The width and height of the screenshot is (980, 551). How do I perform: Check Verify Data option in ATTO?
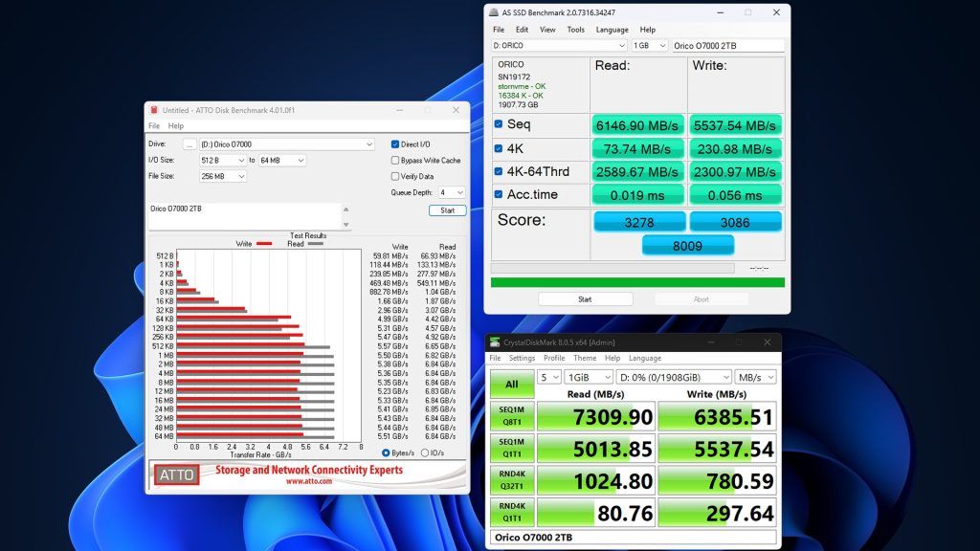395,177
